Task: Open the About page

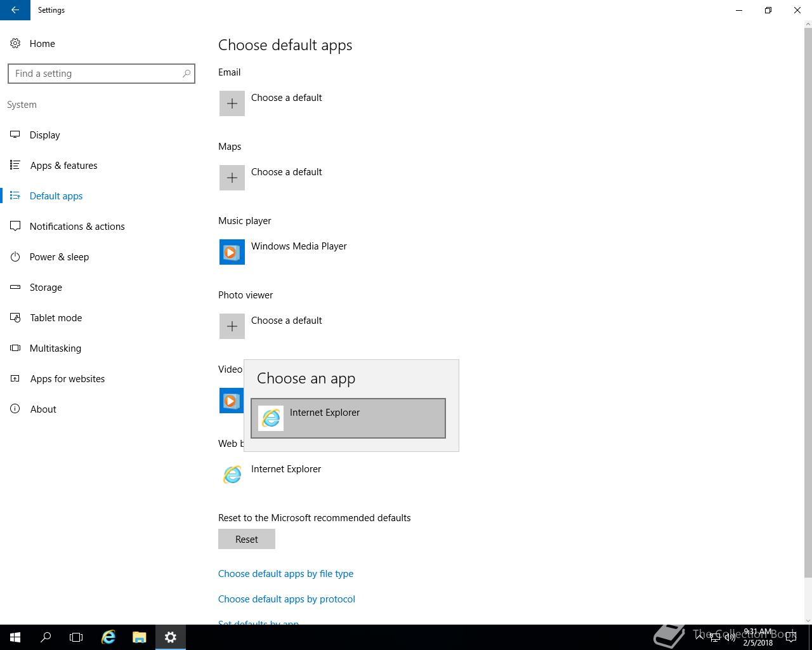Action: pos(43,409)
